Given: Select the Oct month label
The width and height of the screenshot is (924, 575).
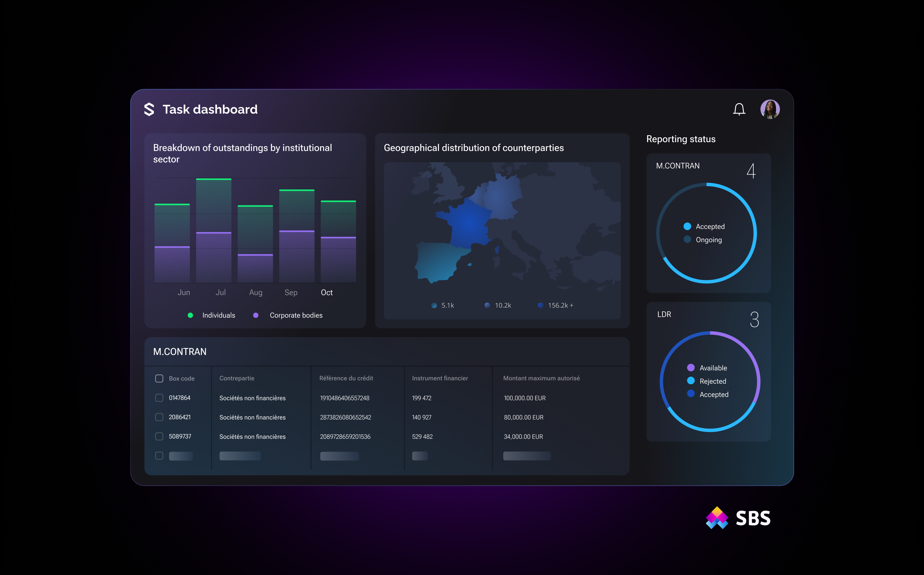Looking at the screenshot, I should 326,293.
